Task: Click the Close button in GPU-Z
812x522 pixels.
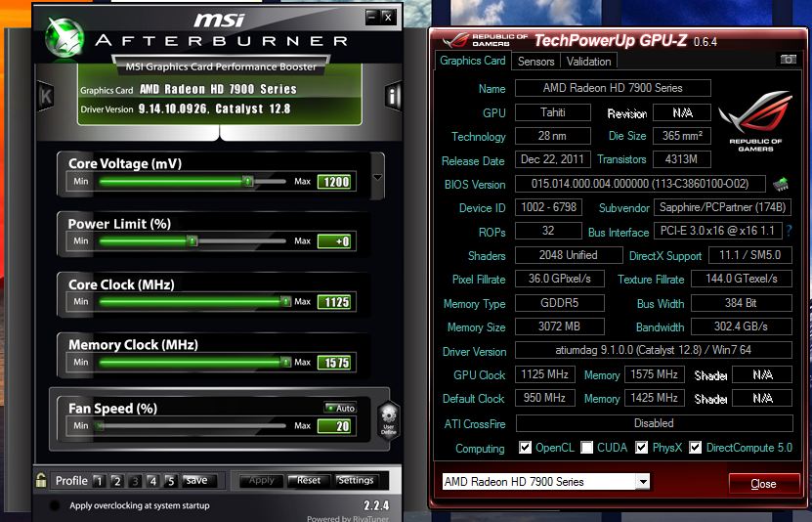Action: [763, 484]
